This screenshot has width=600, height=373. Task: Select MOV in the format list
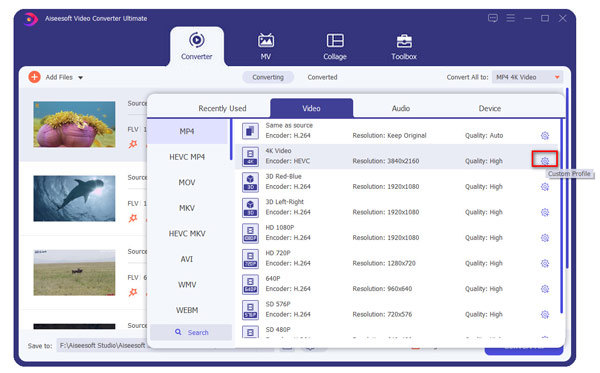187,182
